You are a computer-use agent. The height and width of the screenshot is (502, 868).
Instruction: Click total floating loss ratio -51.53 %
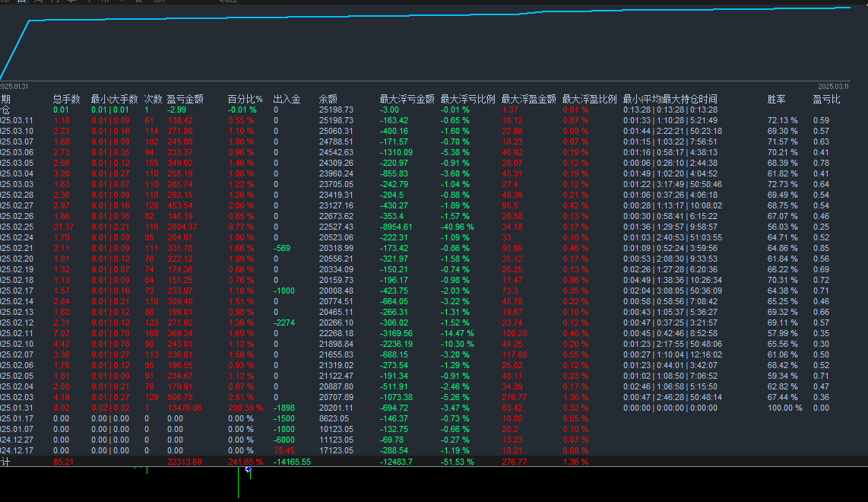458,462
